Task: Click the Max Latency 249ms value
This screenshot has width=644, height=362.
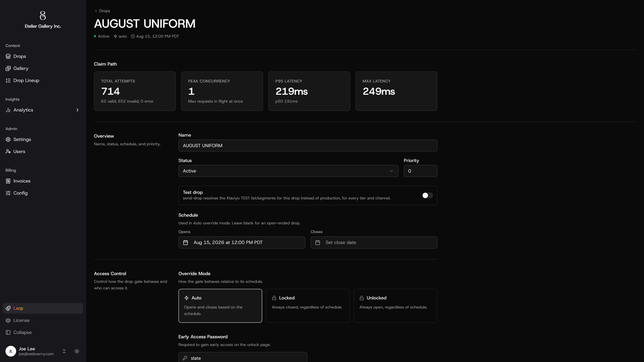Action: click(379, 91)
